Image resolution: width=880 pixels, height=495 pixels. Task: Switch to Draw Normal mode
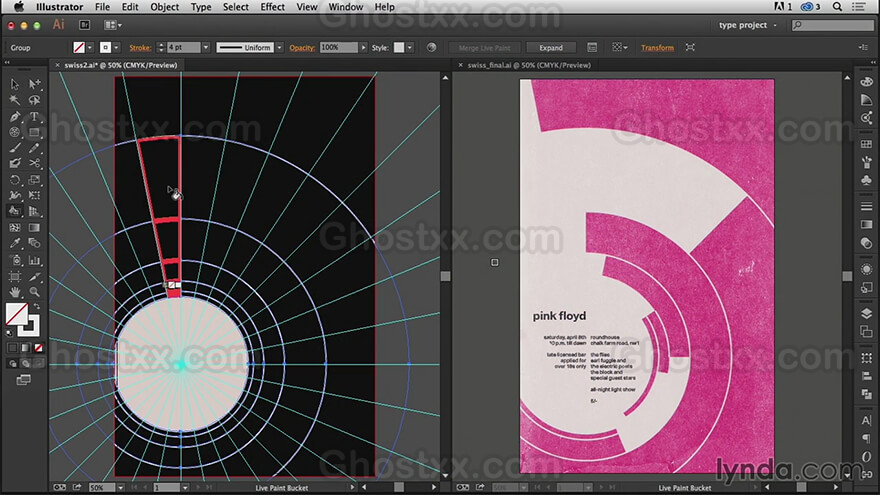12,364
